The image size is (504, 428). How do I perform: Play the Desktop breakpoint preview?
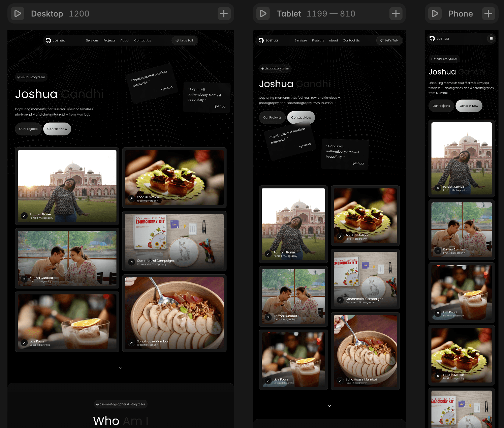[x=18, y=13]
